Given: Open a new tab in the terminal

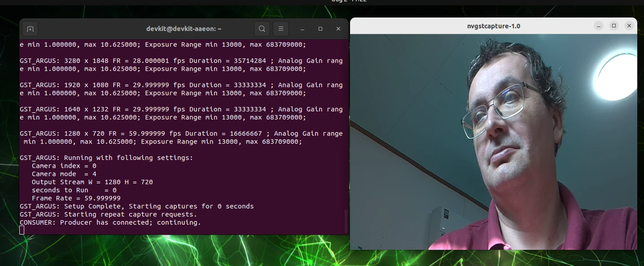Looking at the screenshot, I should (30, 29).
